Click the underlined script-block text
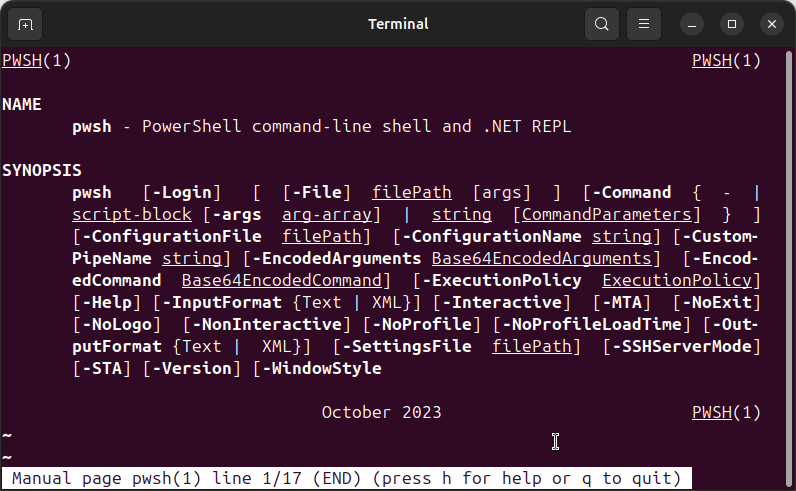Viewport: 796px width, 491px height. click(x=132, y=214)
